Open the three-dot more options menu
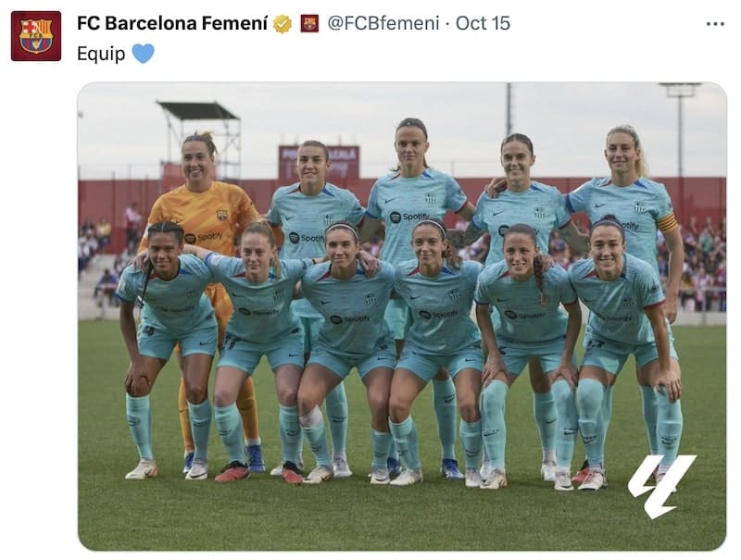The image size is (741, 560). [x=715, y=24]
